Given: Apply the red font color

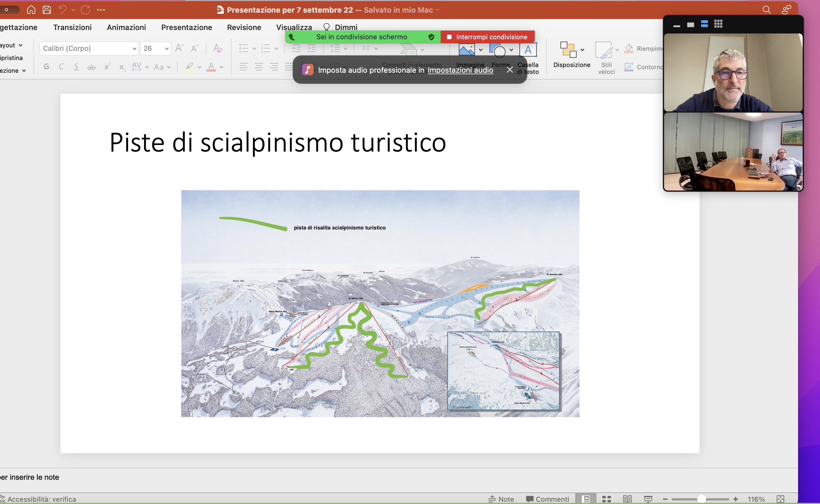Looking at the screenshot, I should [x=211, y=67].
